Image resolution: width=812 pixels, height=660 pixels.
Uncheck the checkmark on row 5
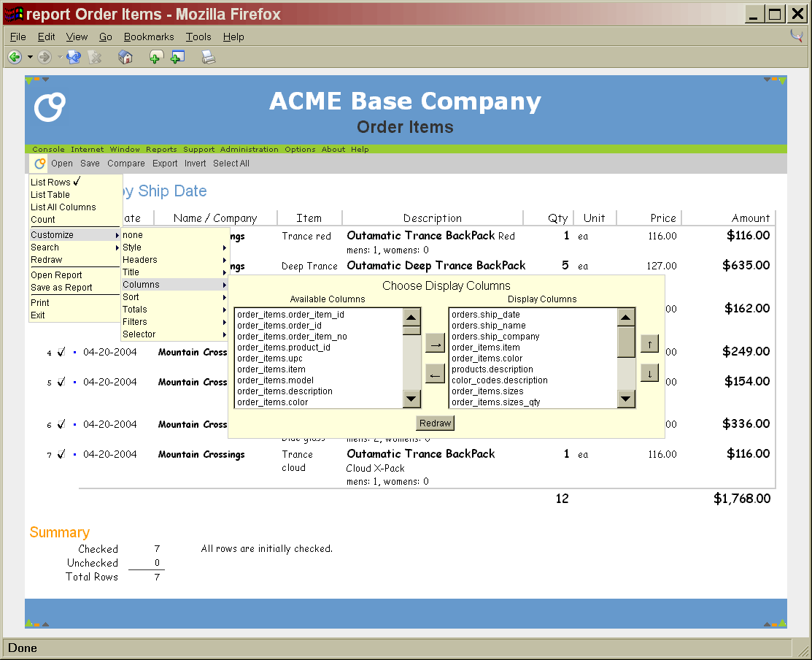click(x=61, y=382)
